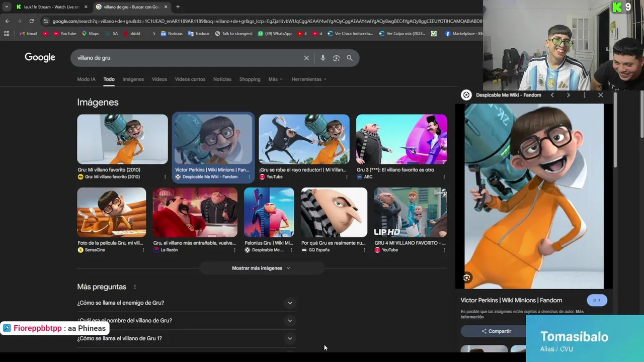Viewport: 644px width, 362px height.
Task: Open options menu for Felonius Gru image
Action: click(x=292, y=250)
